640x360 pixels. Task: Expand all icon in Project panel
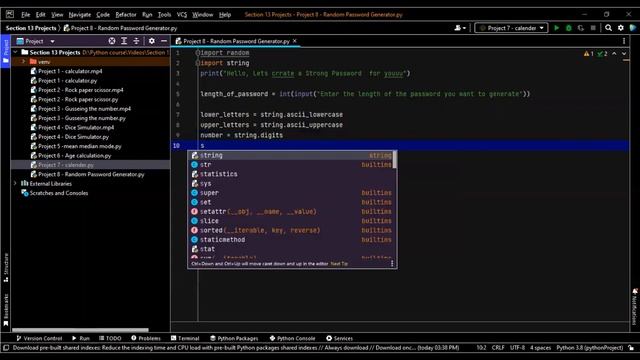pos(124,41)
